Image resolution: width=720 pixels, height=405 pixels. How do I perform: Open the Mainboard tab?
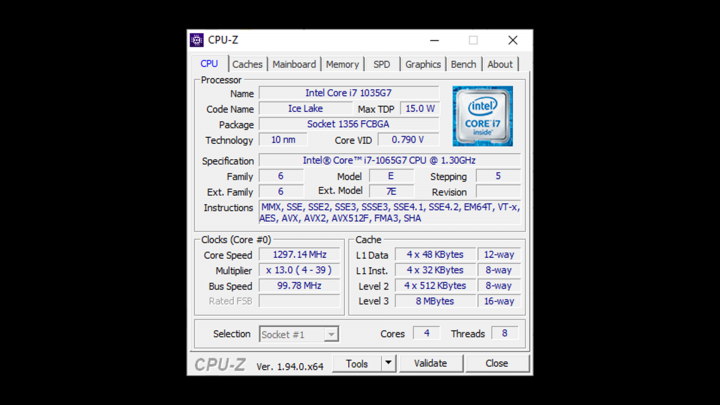click(294, 64)
